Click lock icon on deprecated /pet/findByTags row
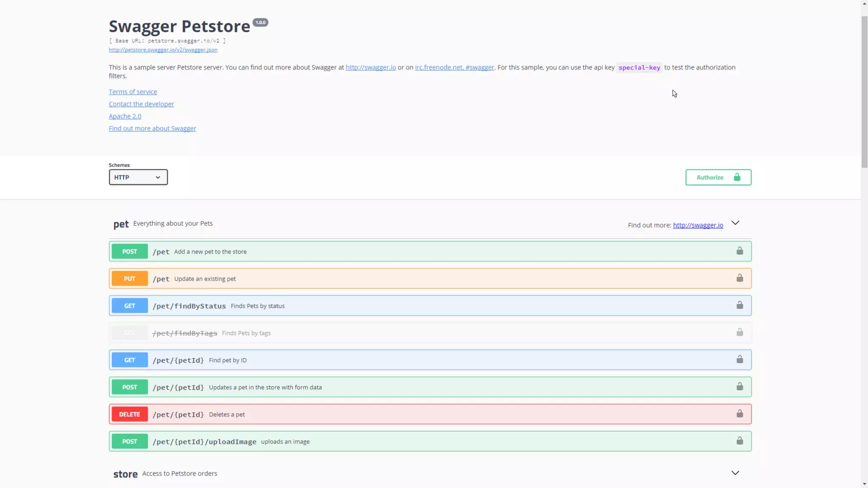This screenshot has height=488, width=868. pos(740,333)
